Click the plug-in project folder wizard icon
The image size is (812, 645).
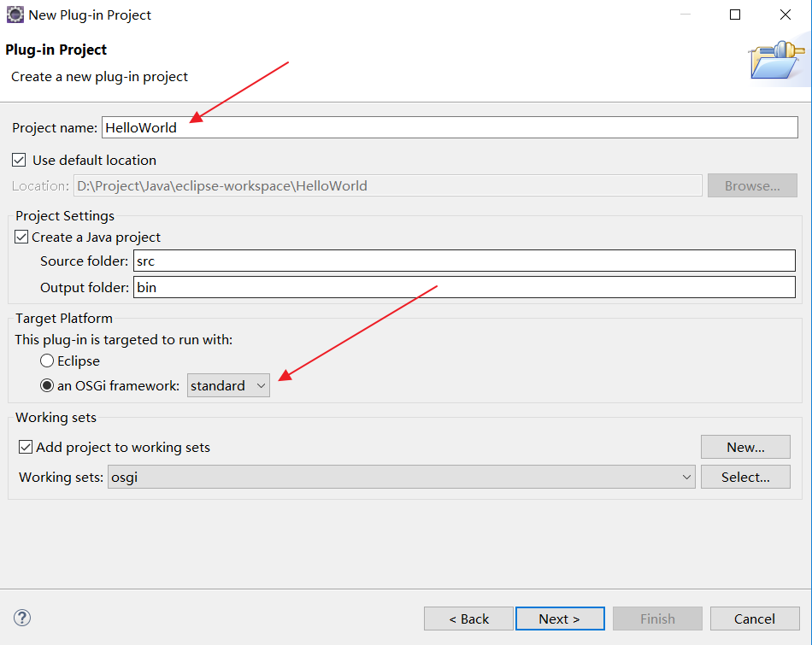(776, 60)
